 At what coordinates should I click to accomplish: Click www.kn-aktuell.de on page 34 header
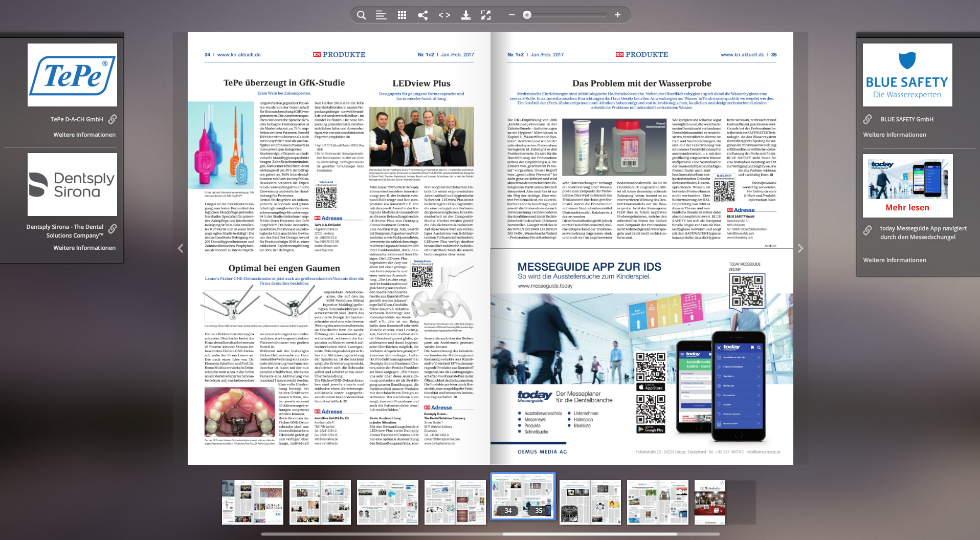coord(239,55)
